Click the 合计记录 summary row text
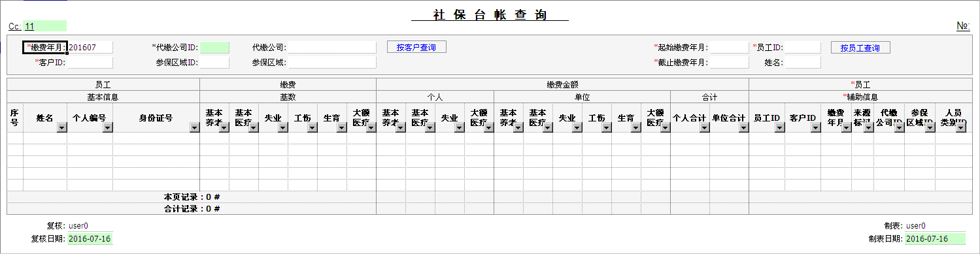This screenshot has width=980, height=254. [192, 209]
